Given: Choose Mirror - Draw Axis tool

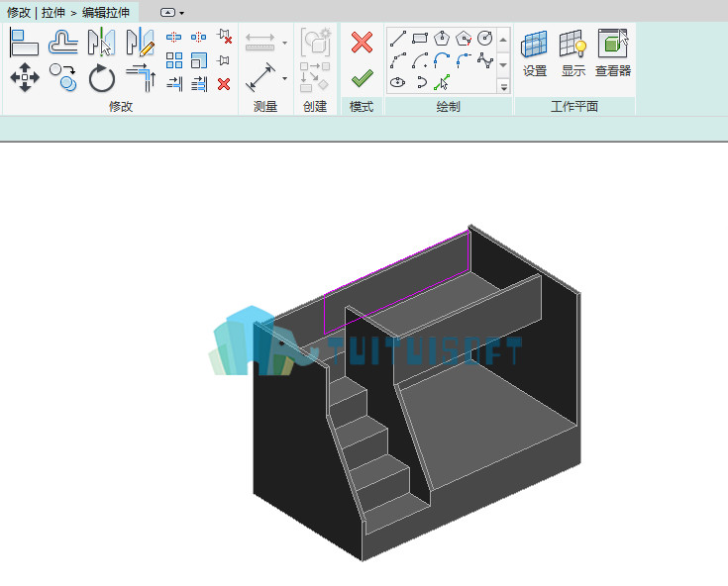Looking at the screenshot, I should click(x=141, y=43).
